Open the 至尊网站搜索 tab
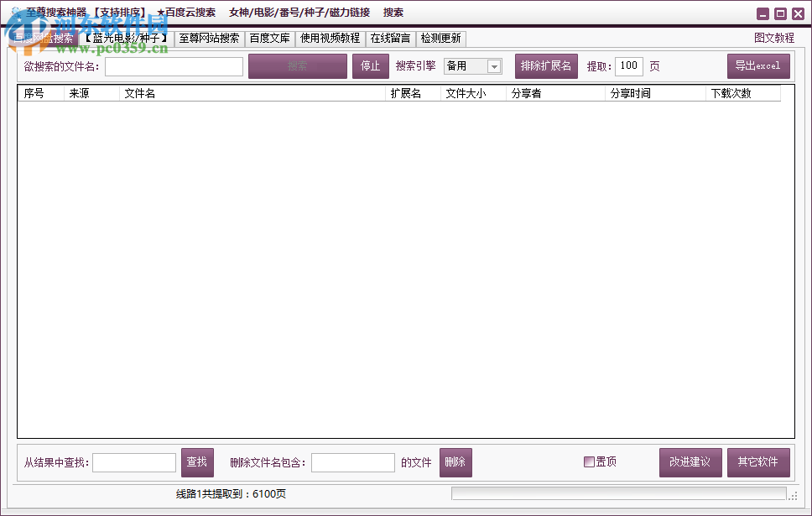This screenshot has width=812, height=516. [x=209, y=39]
